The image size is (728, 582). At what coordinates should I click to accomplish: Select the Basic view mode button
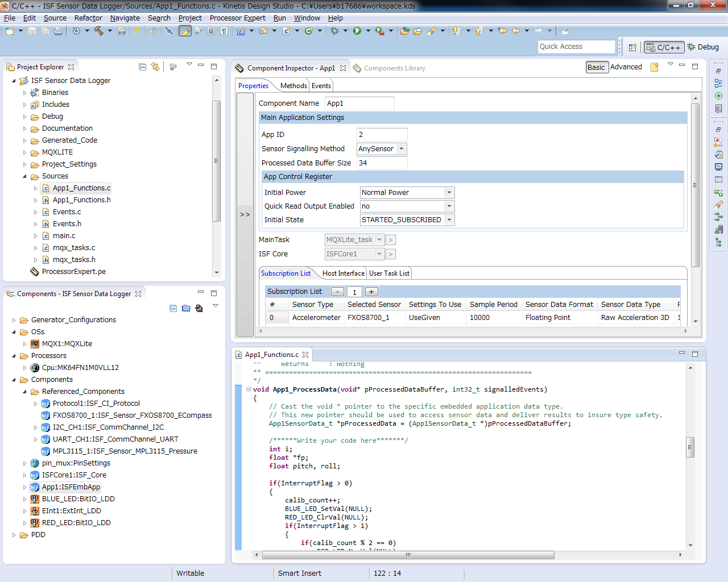point(596,67)
